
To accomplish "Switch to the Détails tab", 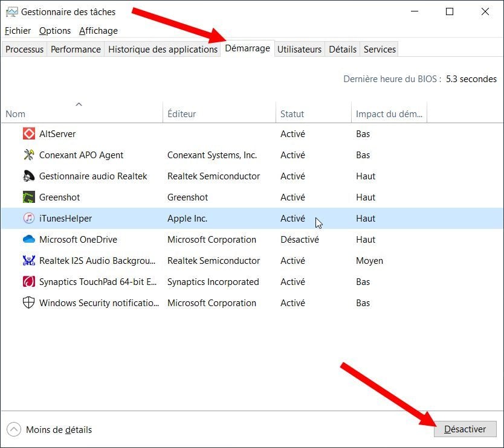I will (342, 49).
